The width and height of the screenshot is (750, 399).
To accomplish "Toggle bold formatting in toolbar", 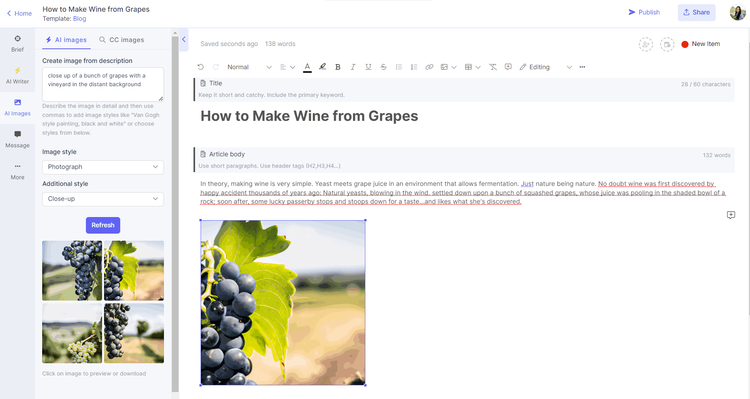I will click(x=338, y=67).
